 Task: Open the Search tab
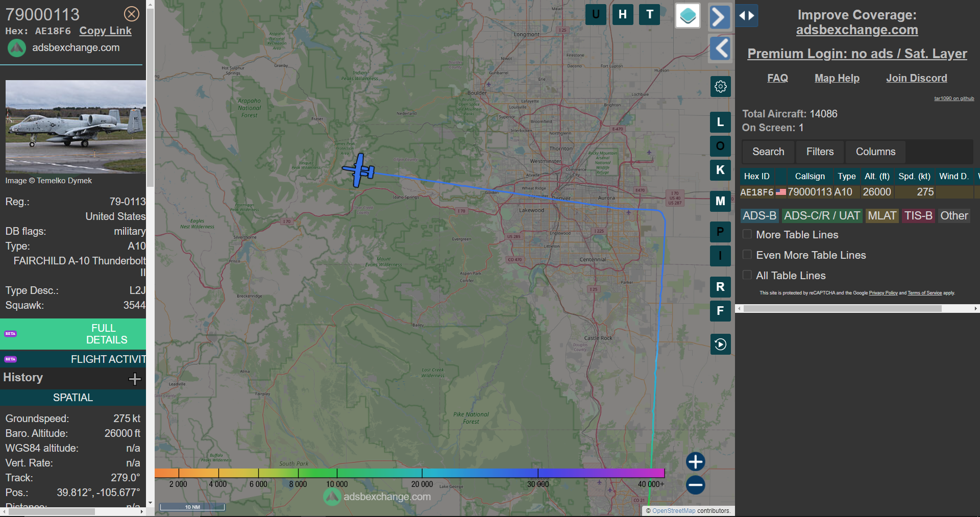[768, 152]
